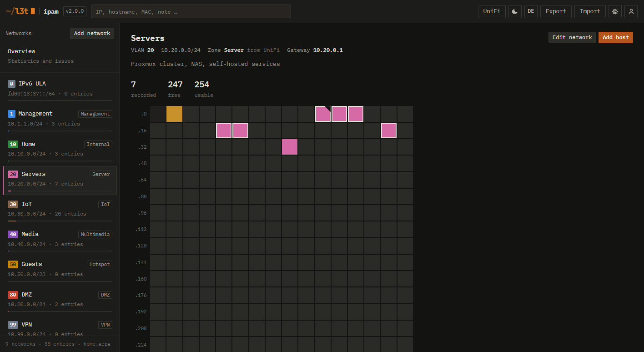Open the Overview statistics page
The height and width of the screenshot is (352, 644).
point(60,56)
